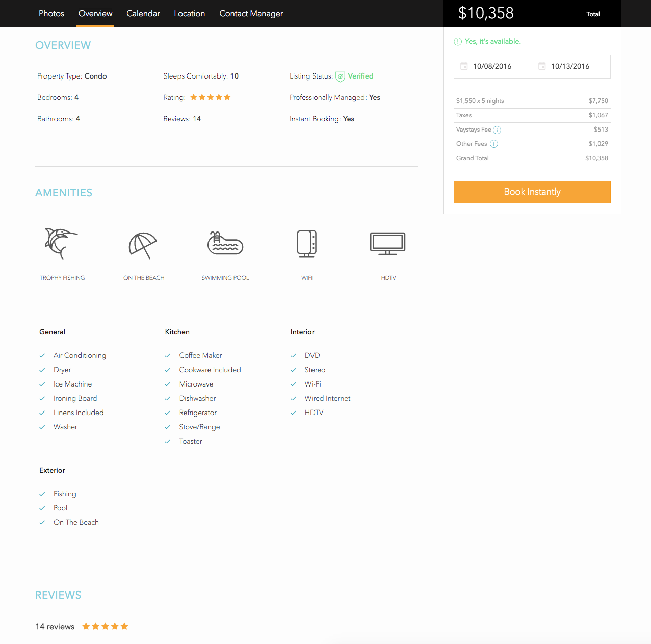Screen dimensions: 651x644
Task: Click the 10/13/2016 check-out date field
Action: pos(571,66)
